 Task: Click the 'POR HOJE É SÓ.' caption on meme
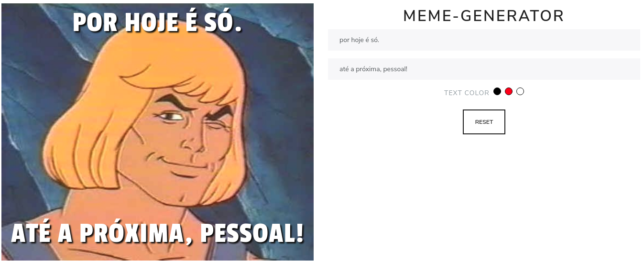[x=157, y=22]
